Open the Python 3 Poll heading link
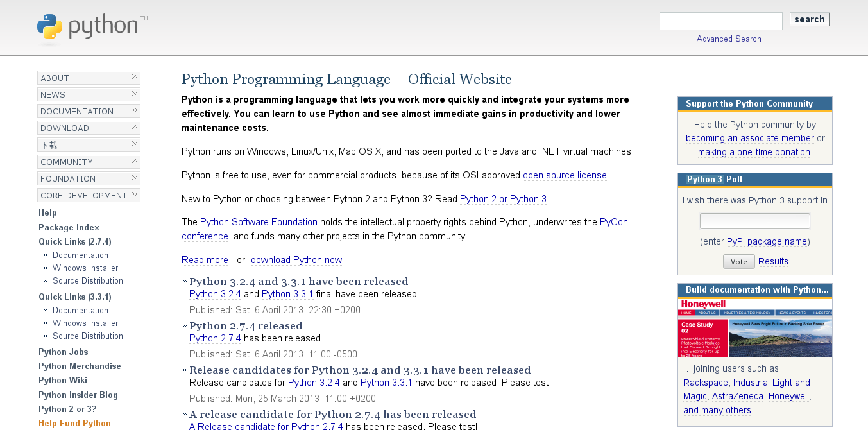 (x=704, y=179)
